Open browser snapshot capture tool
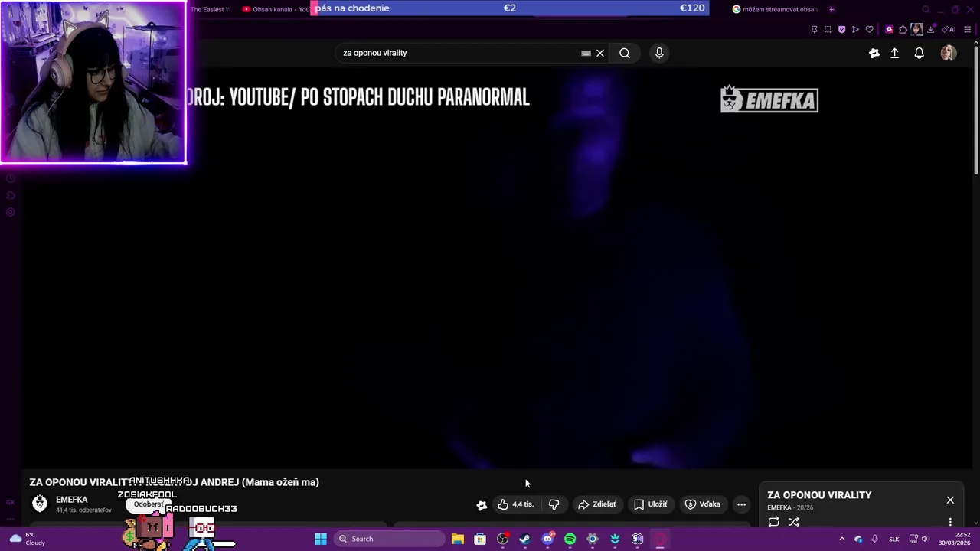980x551 pixels. pos(828,29)
